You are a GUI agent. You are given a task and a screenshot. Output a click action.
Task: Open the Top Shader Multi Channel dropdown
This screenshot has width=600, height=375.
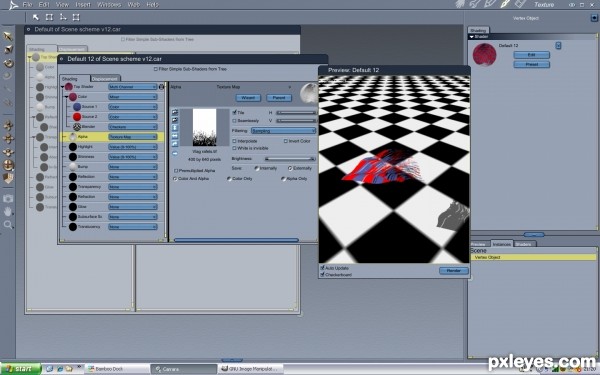click(x=132, y=87)
